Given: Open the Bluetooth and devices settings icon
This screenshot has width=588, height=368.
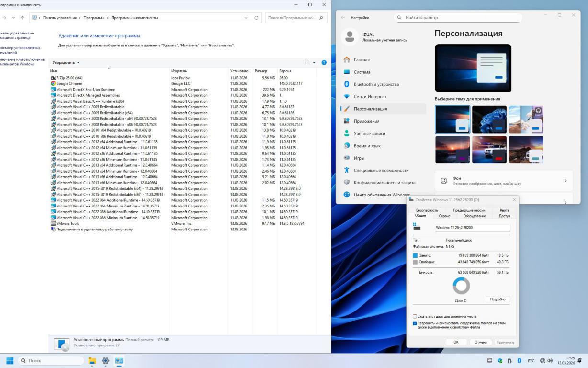Looking at the screenshot, I should (x=347, y=84).
